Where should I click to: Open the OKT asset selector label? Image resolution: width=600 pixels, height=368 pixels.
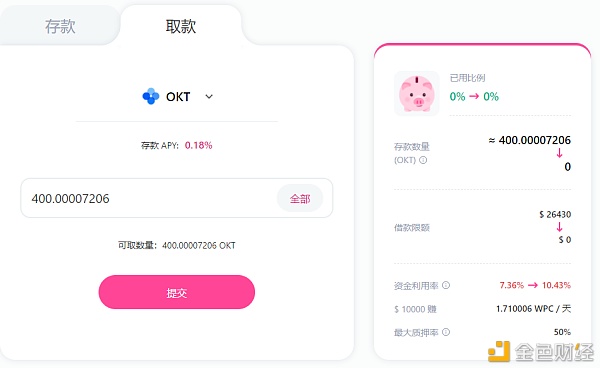(x=178, y=97)
